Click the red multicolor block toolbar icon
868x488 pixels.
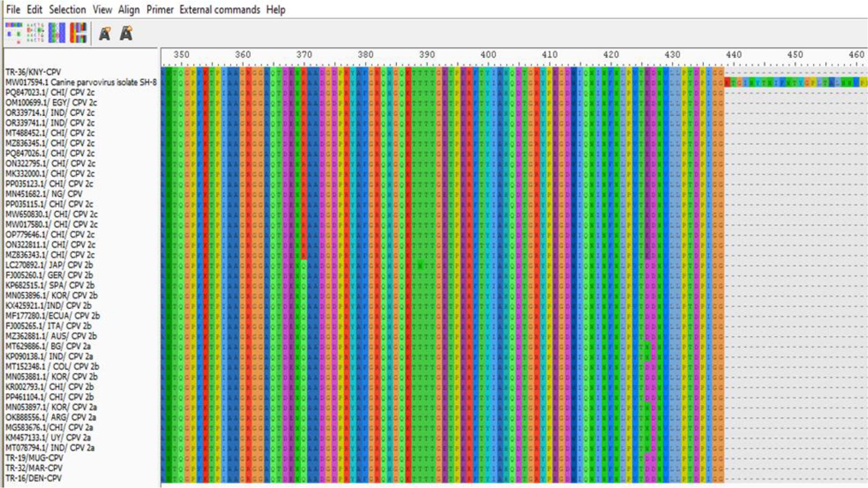[x=78, y=33]
